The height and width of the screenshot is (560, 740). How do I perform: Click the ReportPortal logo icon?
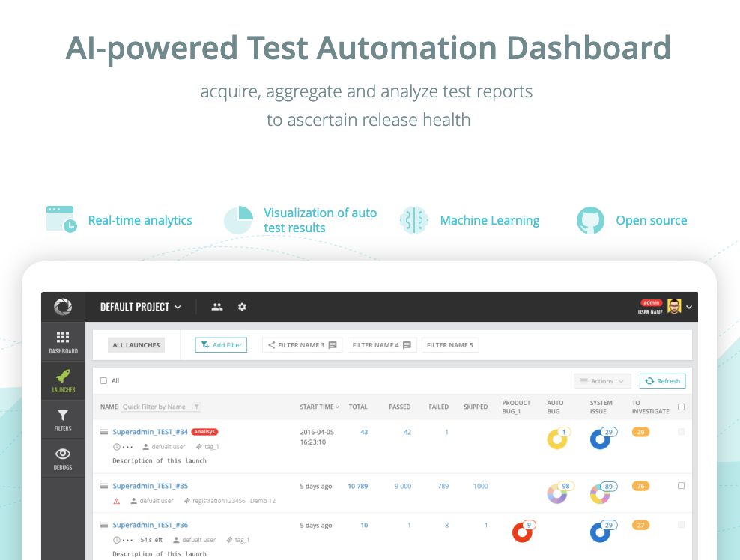coord(63,307)
